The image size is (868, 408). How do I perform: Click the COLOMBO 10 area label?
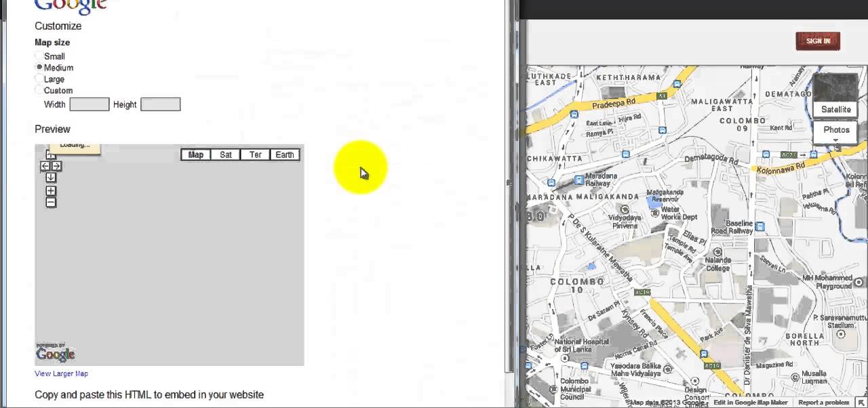tap(576, 285)
